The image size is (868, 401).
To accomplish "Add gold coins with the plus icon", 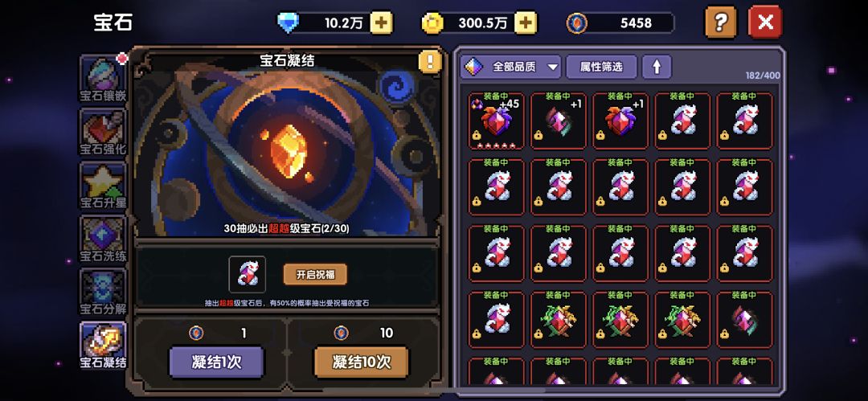I will coord(526,23).
